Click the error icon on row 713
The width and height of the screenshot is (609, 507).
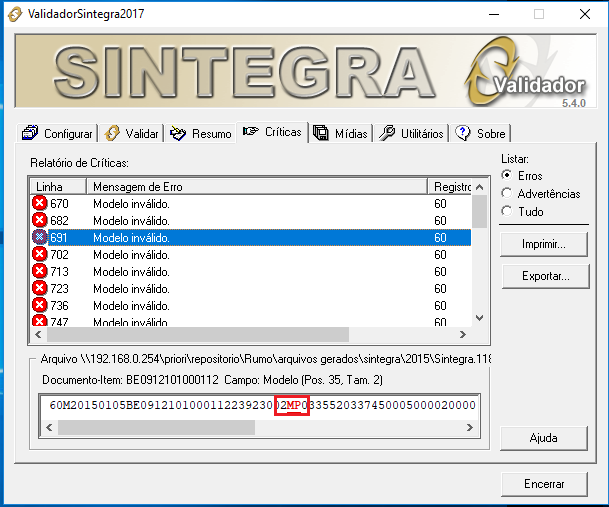[39, 271]
